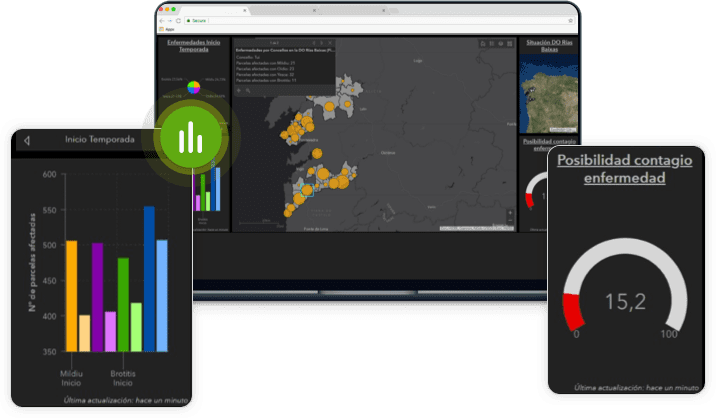Click the Galicia satellite overview map
Image resolution: width=716 pixels, height=418 pixels.
pos(549,94)
